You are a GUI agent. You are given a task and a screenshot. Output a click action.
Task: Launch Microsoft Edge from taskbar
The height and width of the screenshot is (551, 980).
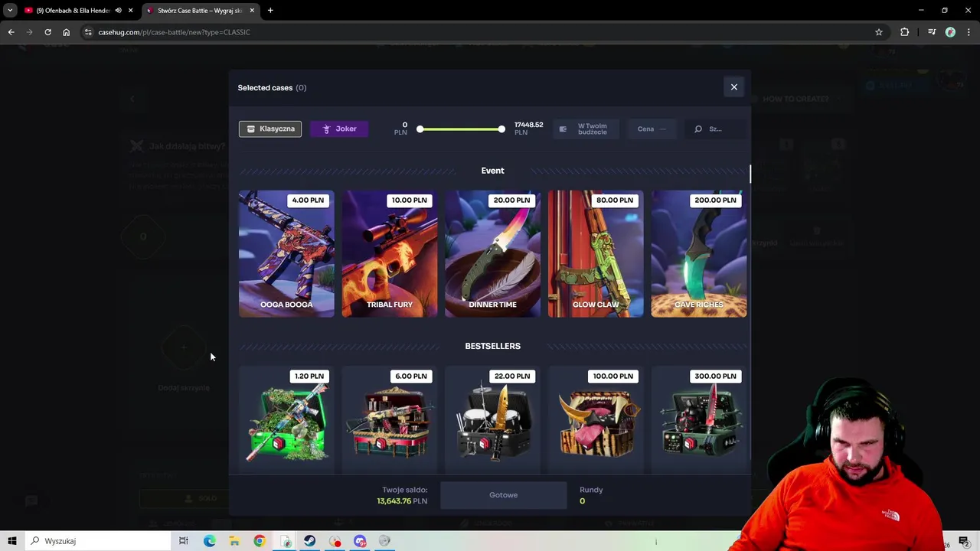[209, 541]
